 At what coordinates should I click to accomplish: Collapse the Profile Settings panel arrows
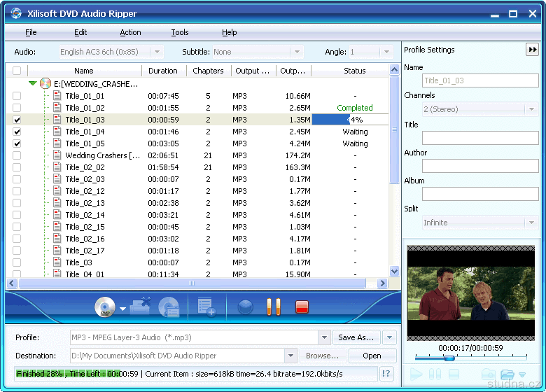click(532, 50)
